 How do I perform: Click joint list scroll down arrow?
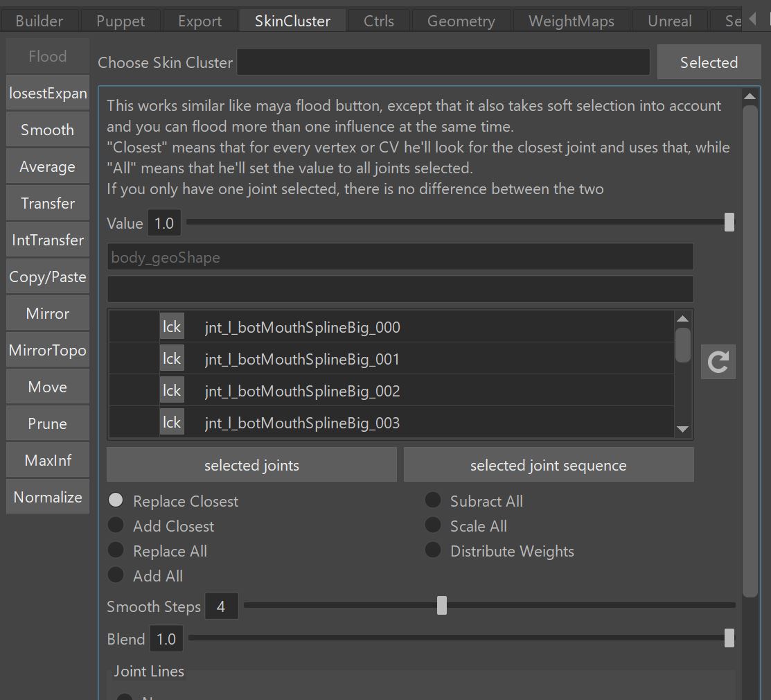(682, 429)
